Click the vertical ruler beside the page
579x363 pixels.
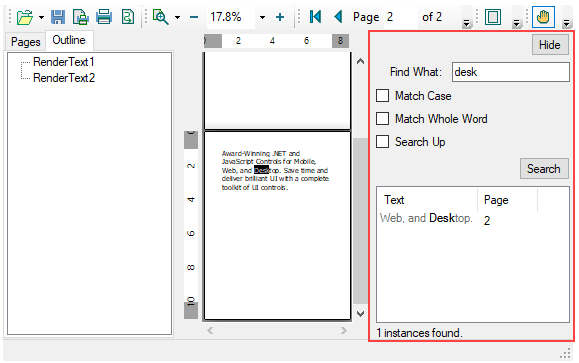(191, 225)
